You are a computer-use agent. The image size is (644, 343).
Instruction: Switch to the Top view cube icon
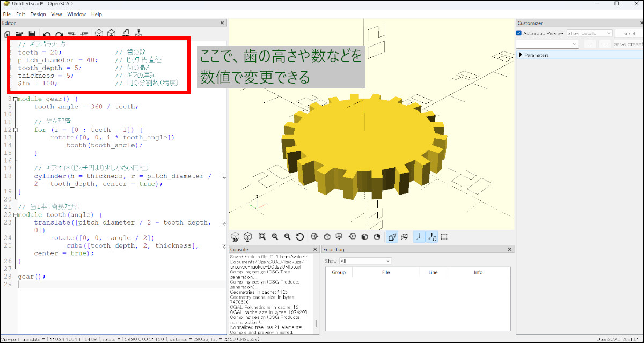(x=327, y=237)
